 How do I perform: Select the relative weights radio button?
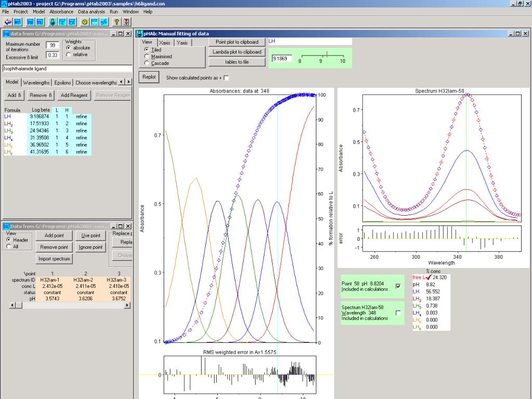click(69, 55)
